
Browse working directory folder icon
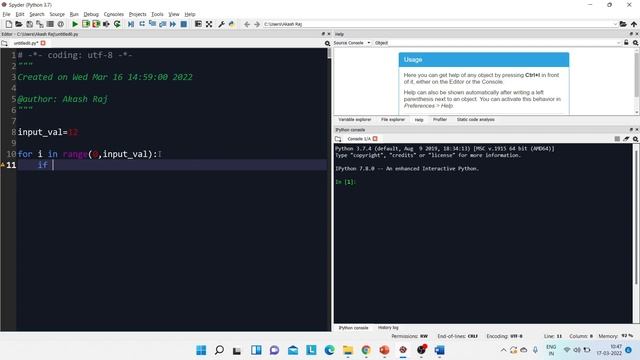pos(623,24)
